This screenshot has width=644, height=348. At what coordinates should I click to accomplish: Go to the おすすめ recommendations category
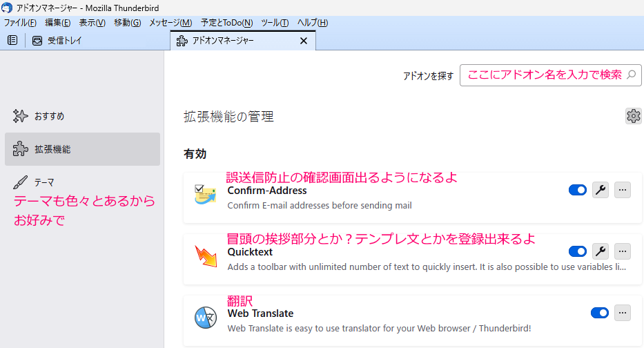[x=82, y=116]
